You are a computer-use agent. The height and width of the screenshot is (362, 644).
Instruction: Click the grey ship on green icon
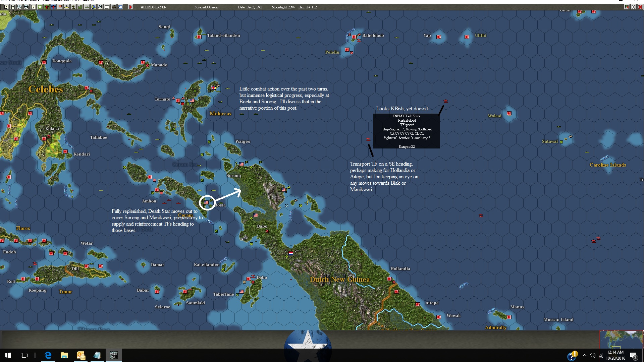point(87,7)
